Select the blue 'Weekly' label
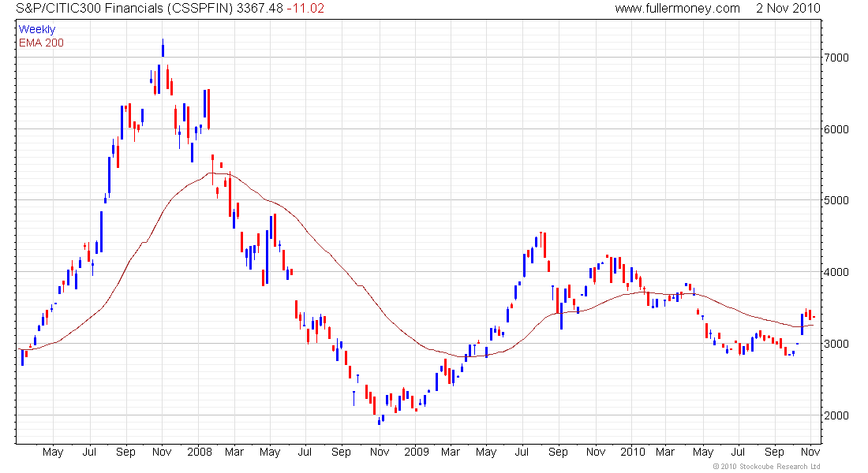868x473 pixels. click(37, 29)
